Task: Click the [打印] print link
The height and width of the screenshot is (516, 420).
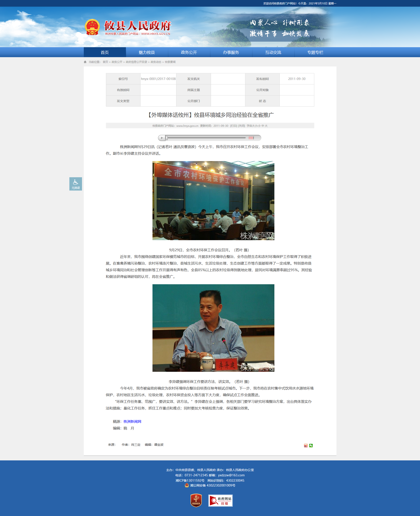Action: (x=233, y=126)
